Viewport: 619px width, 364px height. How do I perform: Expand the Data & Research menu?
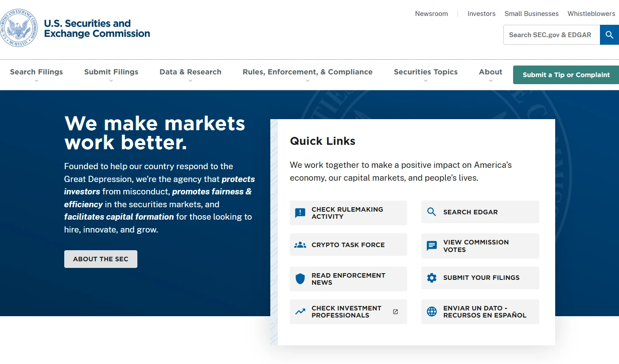[190, 74]
